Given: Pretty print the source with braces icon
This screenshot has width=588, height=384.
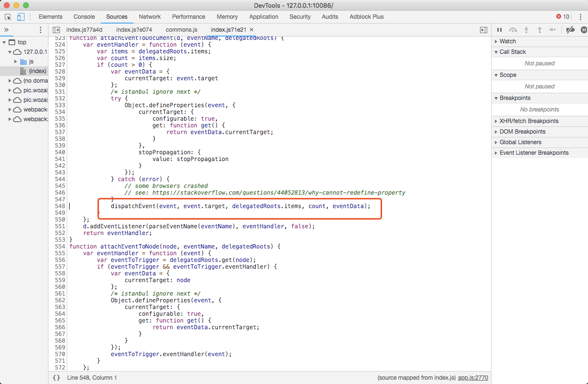Looking at the screenshot, I should click(56, 378).
